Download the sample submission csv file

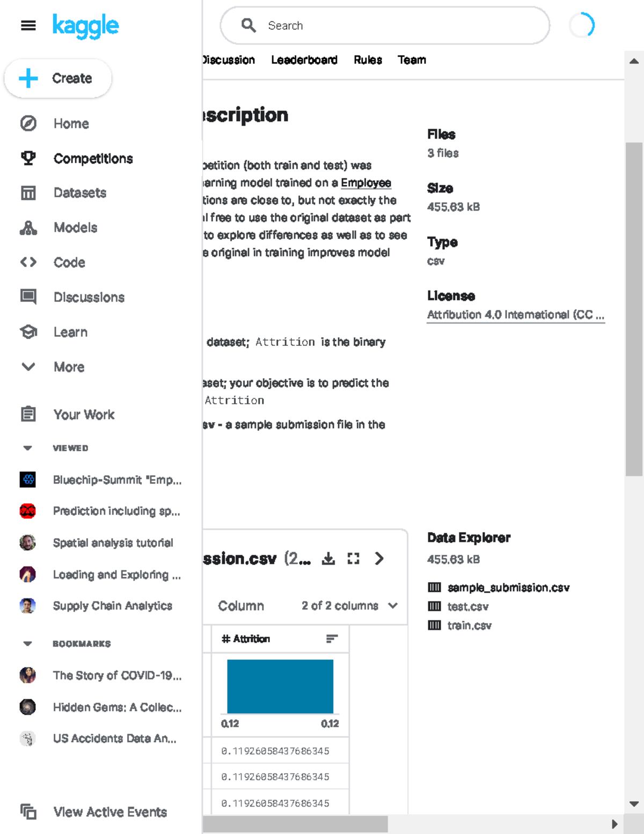tap(328, 559)
